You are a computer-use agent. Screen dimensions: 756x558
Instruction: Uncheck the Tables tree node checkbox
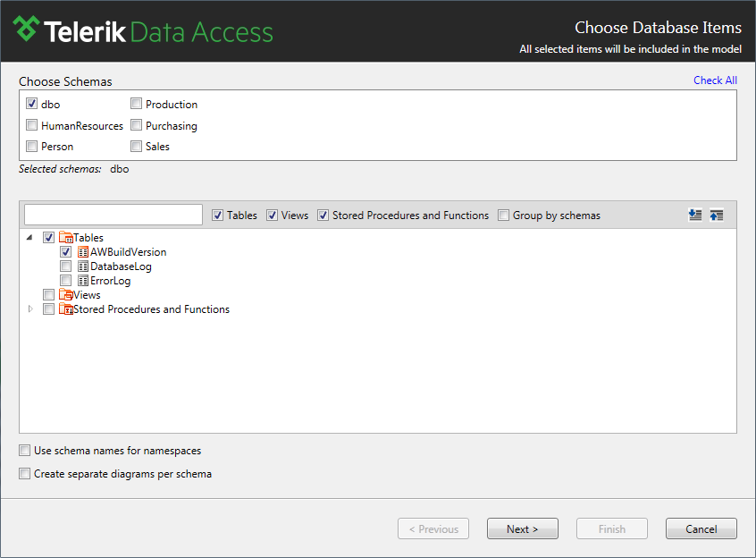[x=48, y=237]
